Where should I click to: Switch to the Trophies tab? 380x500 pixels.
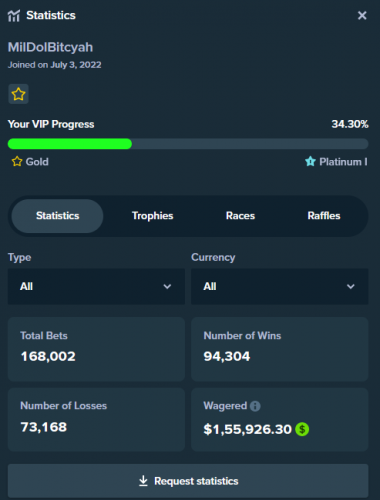[153, 216]
